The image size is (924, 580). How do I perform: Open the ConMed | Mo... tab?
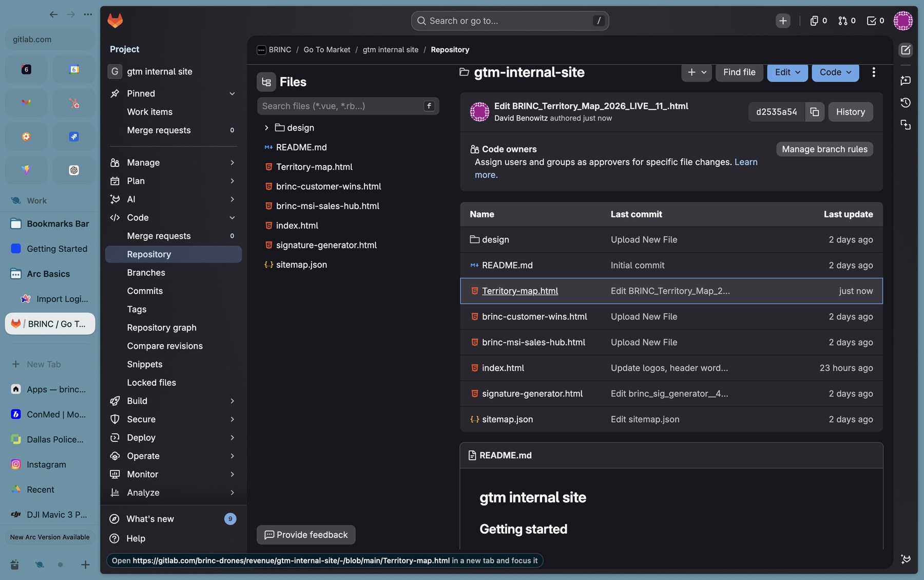[x=50, y=415]
